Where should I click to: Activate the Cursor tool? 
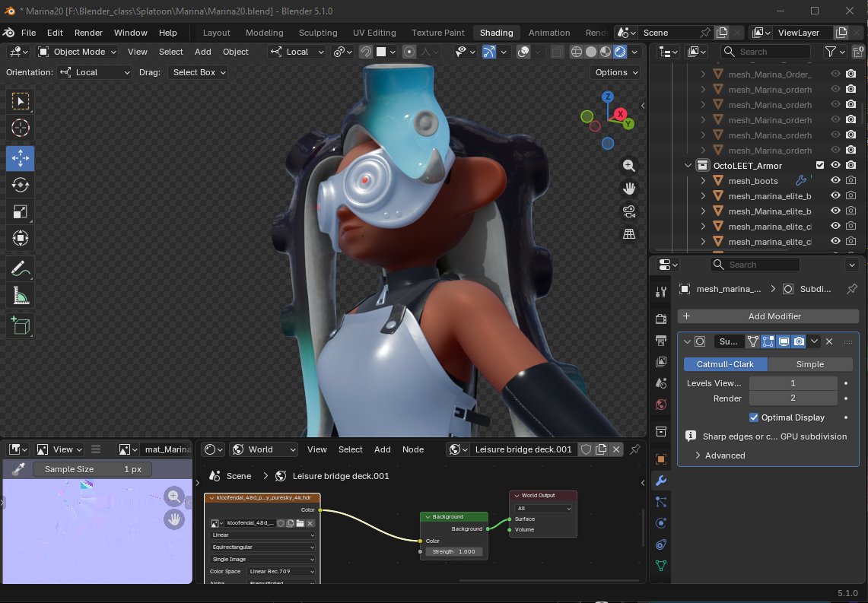[21, 128]
